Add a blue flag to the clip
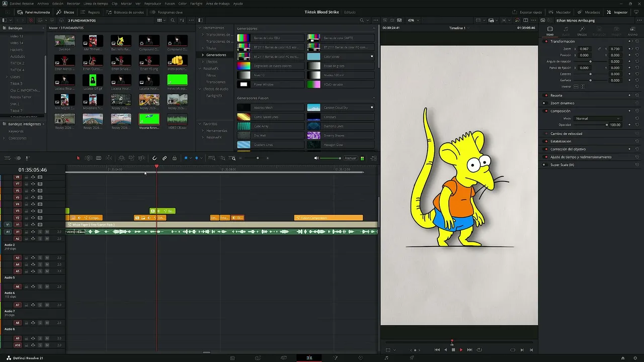This screenshot has height=362, width=644. click(x=186, y=158)
